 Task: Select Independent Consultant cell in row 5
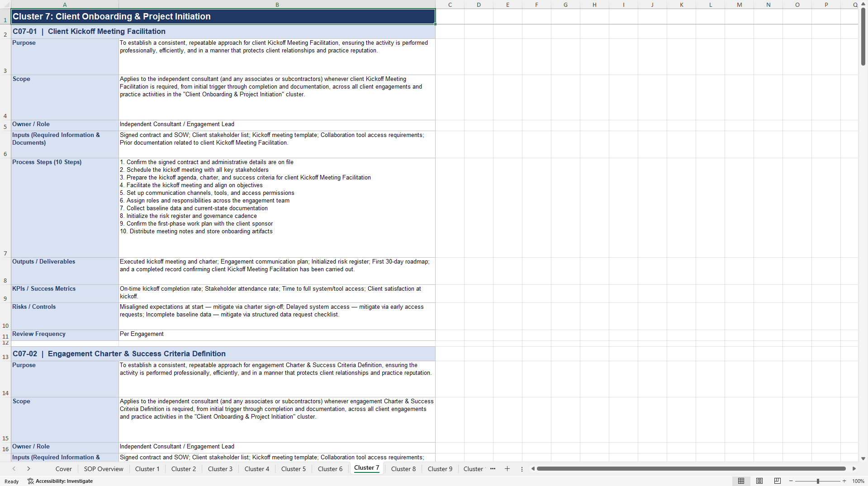click(277, 125)
